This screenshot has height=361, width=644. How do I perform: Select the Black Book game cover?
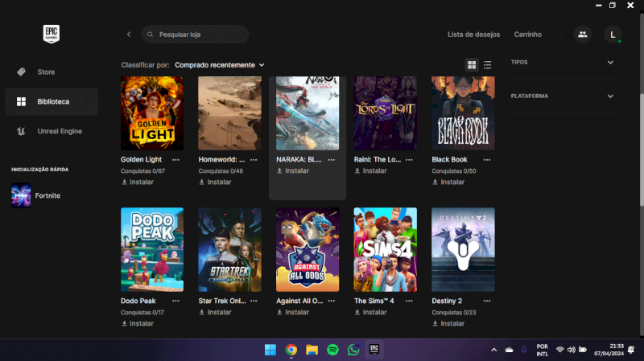(463, 113)
